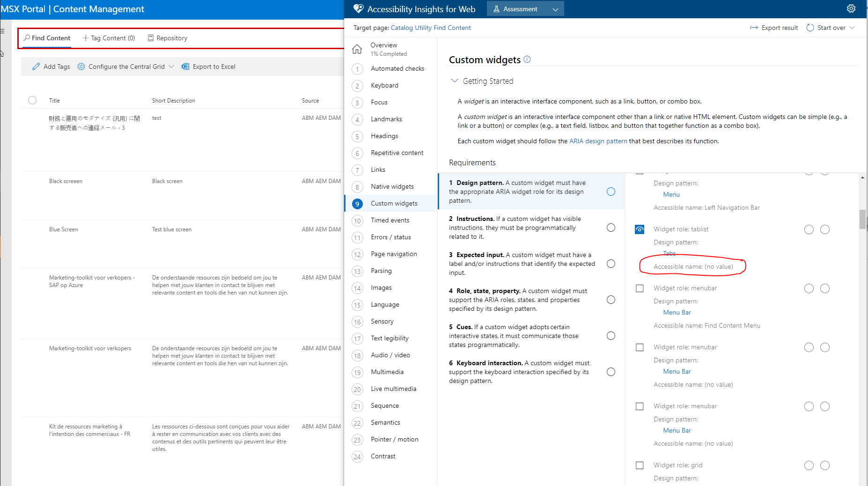Open the Audio / video test

point(390,355)
